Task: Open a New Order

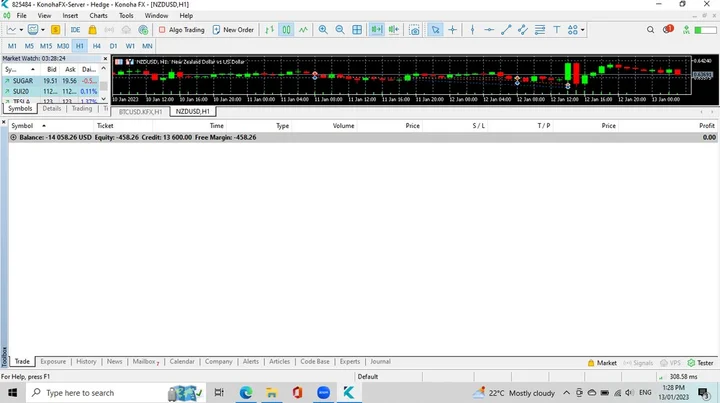Action: (x=233, y=30)
